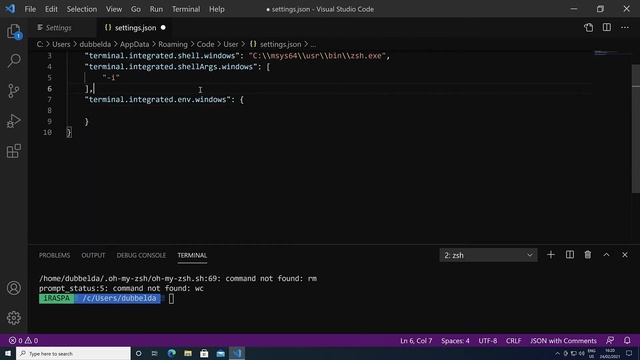Open the File menu
Viewport: 640px width, 360px height.
[30, 9]
